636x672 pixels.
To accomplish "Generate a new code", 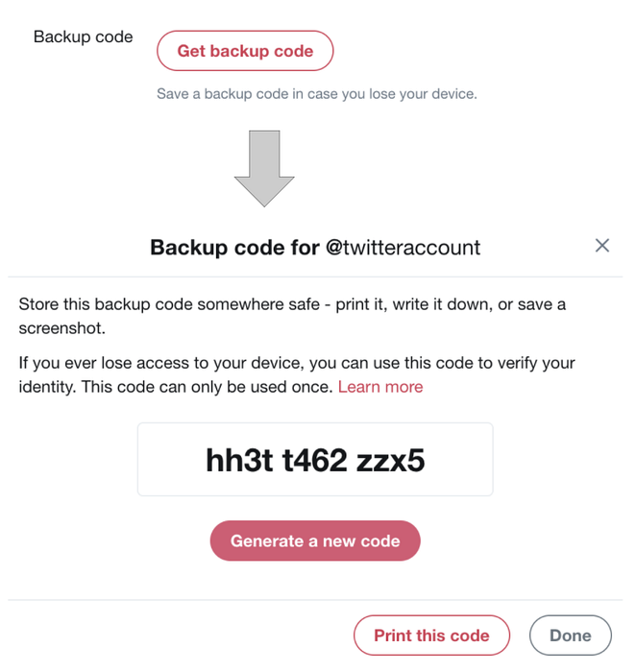I will (x=315, y=540).
